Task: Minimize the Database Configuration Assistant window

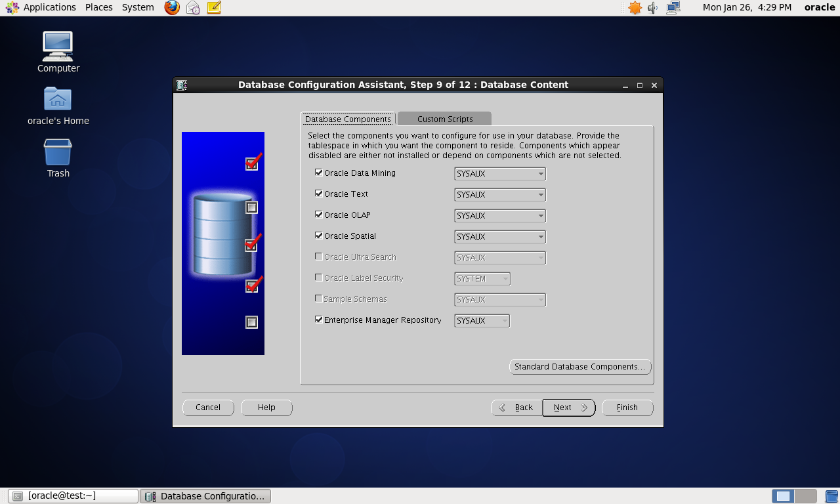Action: click(625, 85)
